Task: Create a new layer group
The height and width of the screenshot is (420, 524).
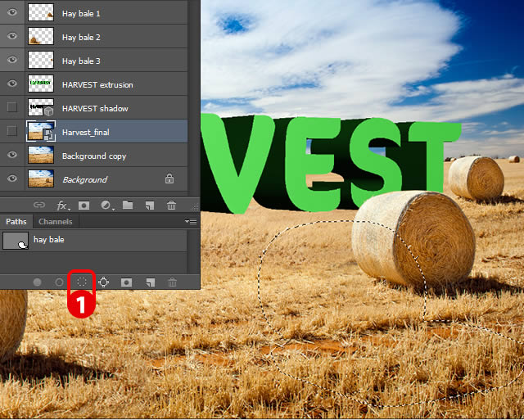Action: click(x=128, y=205)
